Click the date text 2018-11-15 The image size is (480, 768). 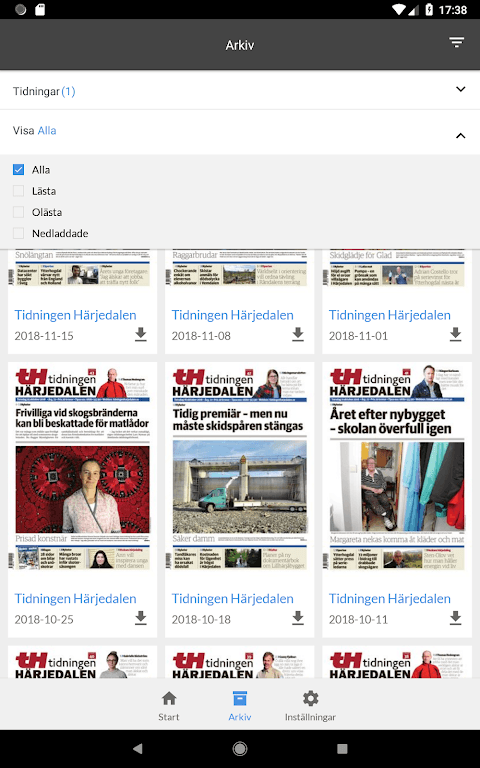[x=44, y=336]
